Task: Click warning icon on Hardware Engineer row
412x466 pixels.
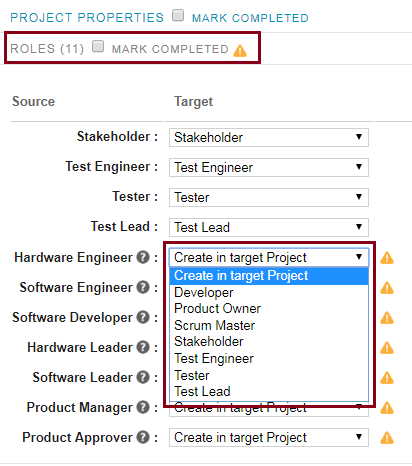Action: 387,258
